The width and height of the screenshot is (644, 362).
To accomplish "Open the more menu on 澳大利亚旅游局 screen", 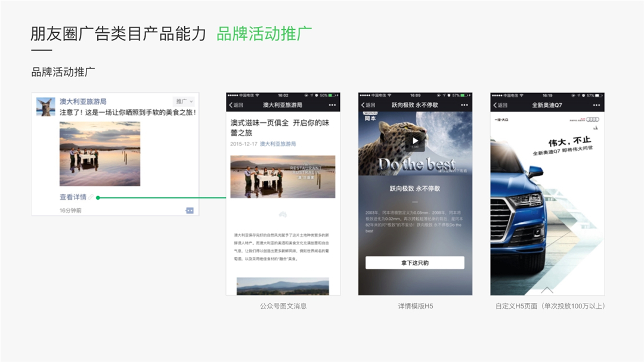I will tap(332, 105).
